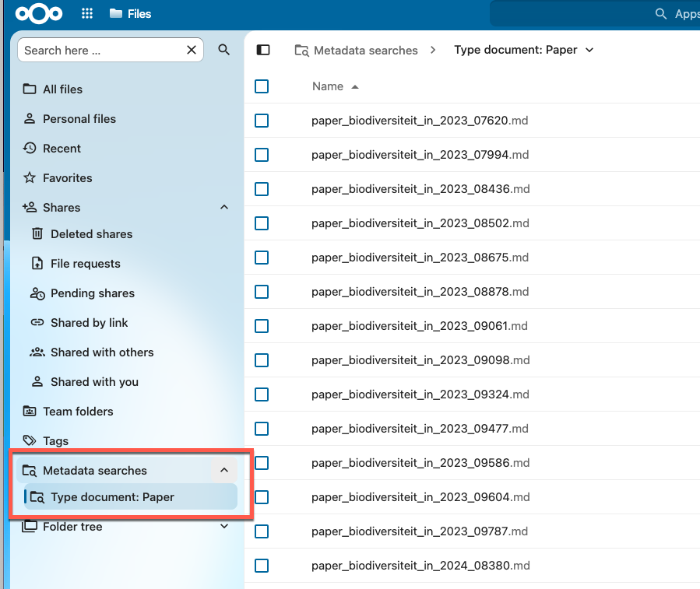Click the Deleted shares trash icon
This screenshot has height=589, width=700.
coord(37,233)
